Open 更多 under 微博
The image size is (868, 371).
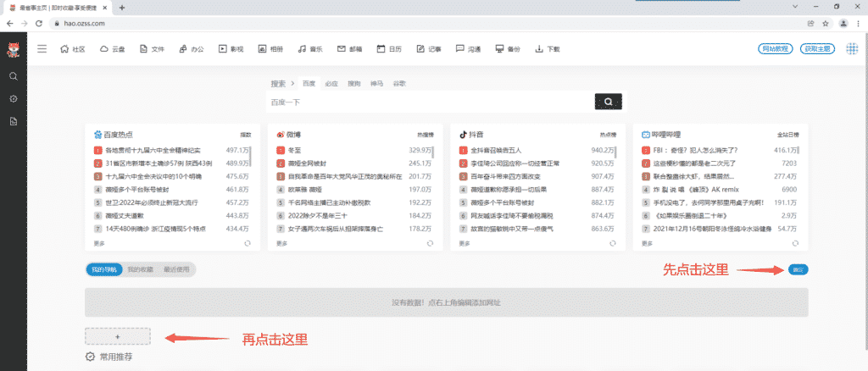[281, 243]
